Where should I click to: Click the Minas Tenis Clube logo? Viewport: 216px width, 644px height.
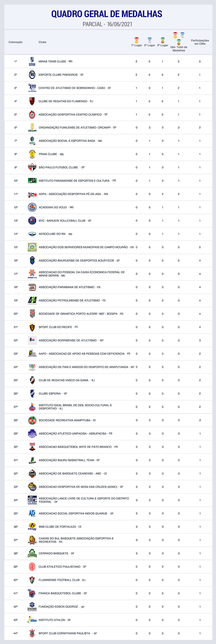point(32,62)
